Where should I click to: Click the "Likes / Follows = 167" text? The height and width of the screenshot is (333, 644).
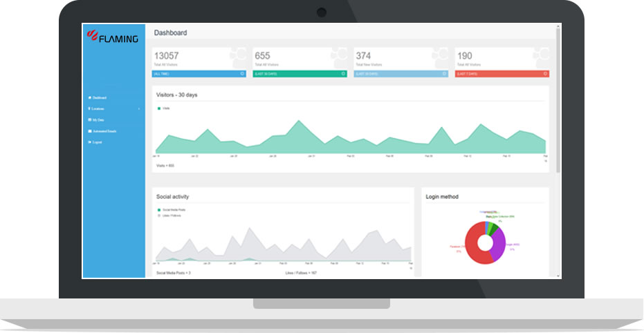pos(301,273)
